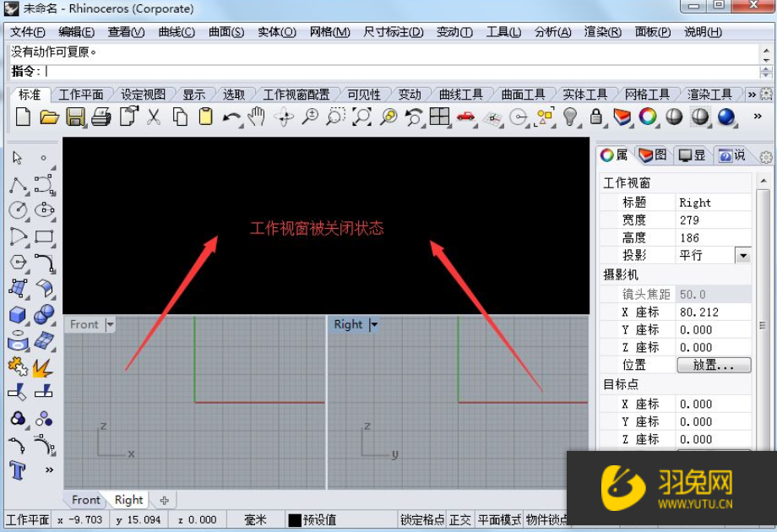Click the 放置... button
The image size is (777, 532).
[714, 365]
